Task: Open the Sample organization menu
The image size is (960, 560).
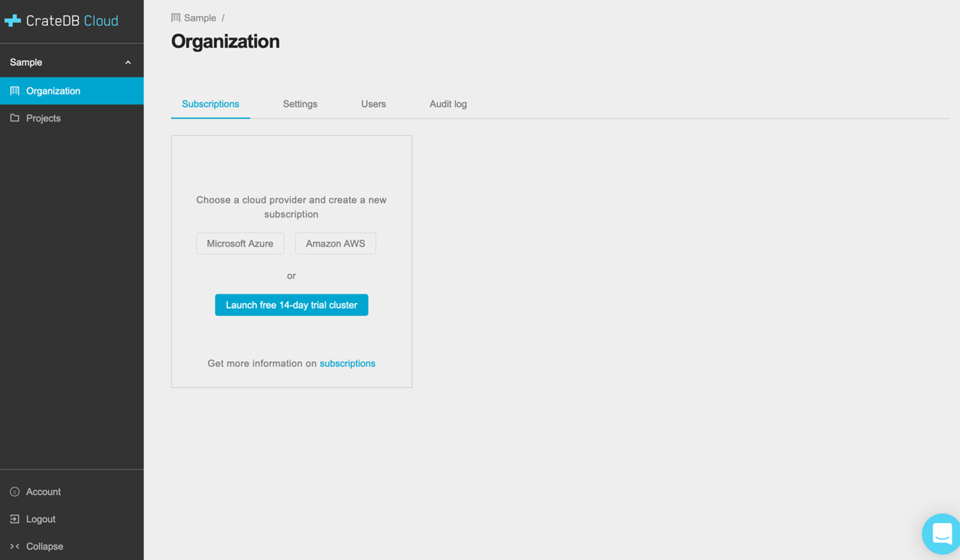Action: [x=72, y=62]
